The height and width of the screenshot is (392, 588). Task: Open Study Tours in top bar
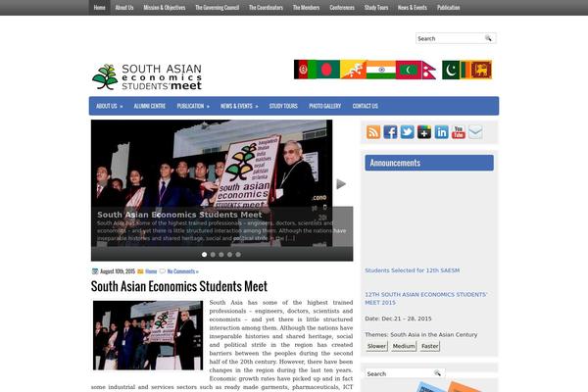376,8
